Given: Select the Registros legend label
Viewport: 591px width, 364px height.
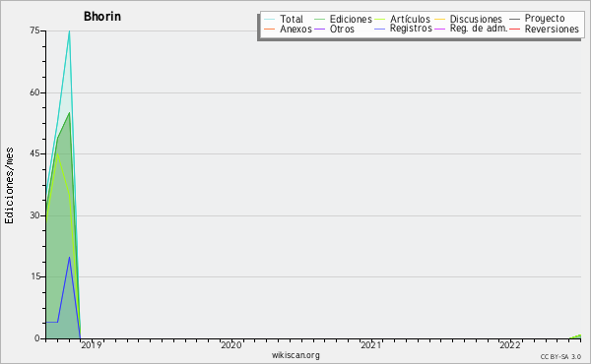Looking at the screenshot, I should click(x=411, y=29).
